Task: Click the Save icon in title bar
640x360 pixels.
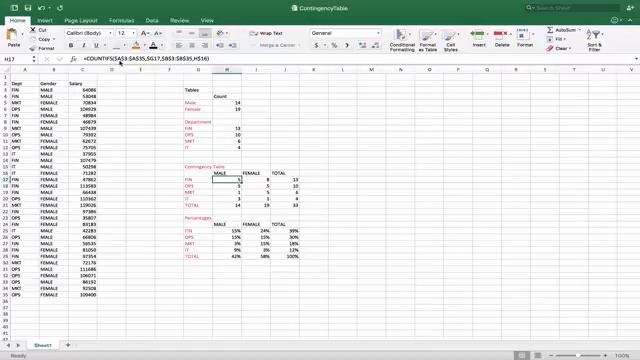Action: [x=28, y=8]
